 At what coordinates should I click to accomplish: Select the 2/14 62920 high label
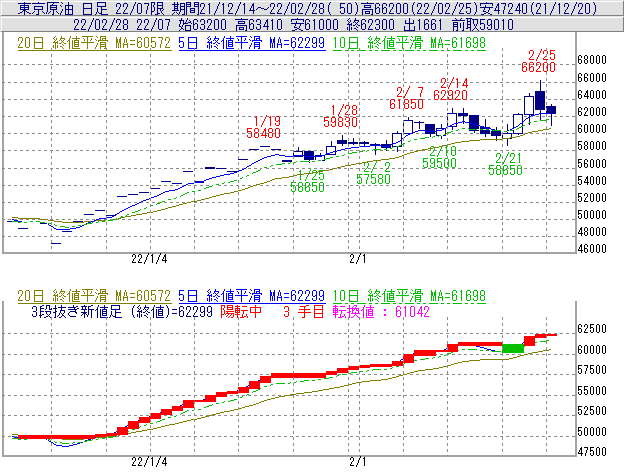point(450,90)
